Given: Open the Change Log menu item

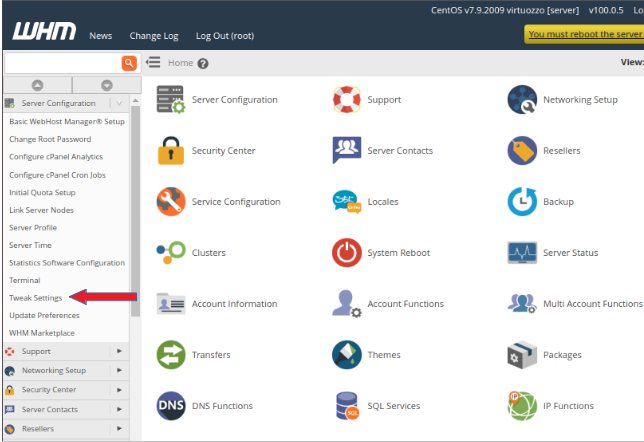Looking at the screenshot, I should [154, 36].
